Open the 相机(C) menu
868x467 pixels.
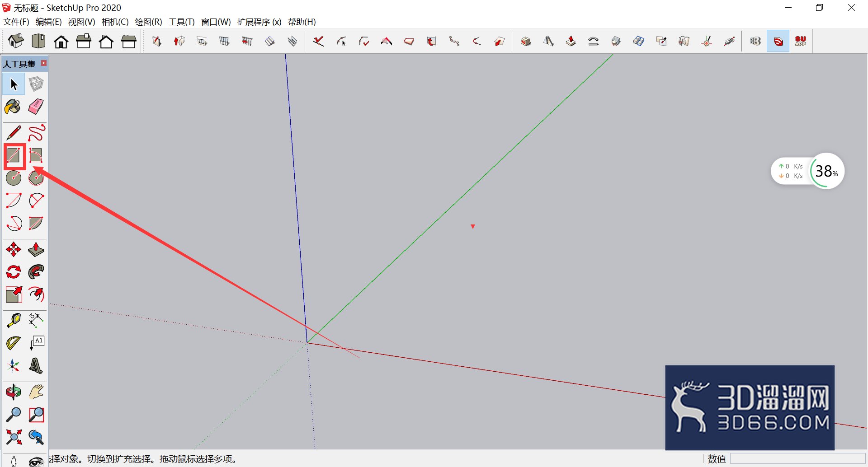(x=115, y=22)
